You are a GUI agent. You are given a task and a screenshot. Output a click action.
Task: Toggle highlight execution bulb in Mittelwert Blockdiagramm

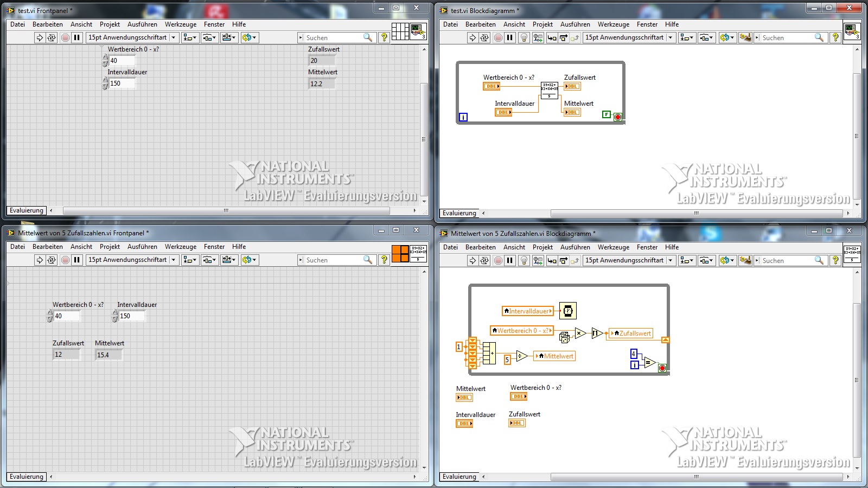[524, 260]
